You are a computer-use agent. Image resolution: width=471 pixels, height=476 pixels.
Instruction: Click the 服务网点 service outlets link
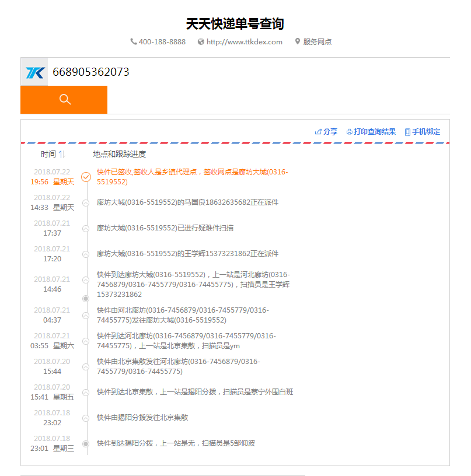click(x=318, y=42)
